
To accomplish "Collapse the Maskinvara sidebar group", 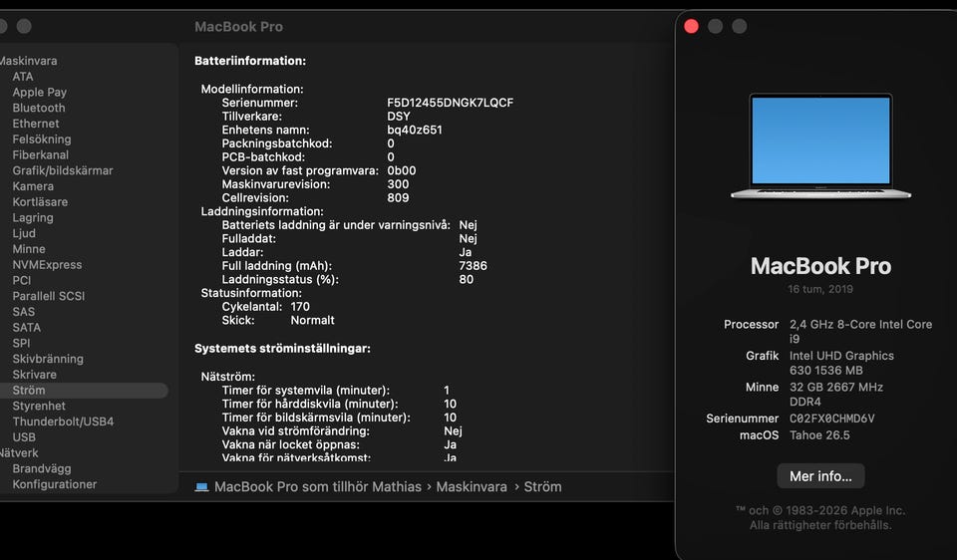I will click(x=28, y=61).
